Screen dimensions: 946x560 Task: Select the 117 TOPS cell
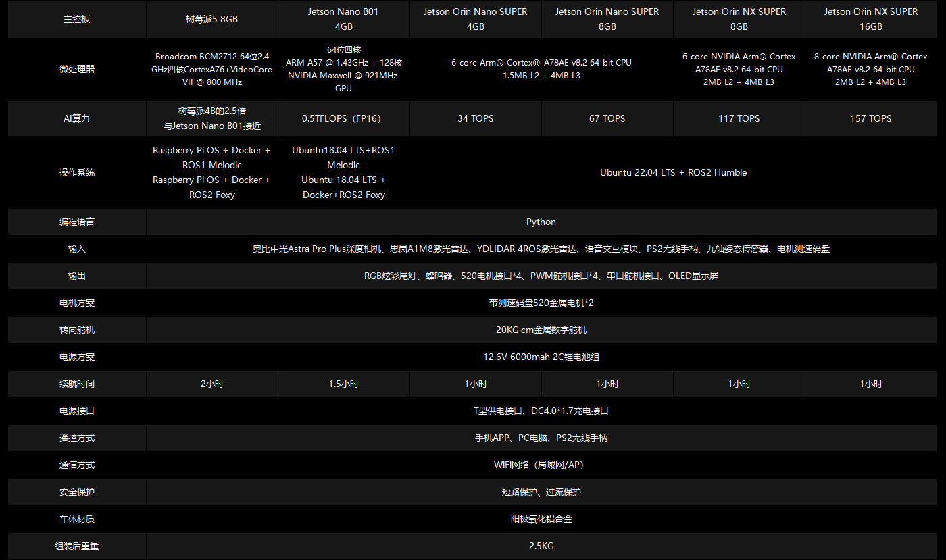739,118
